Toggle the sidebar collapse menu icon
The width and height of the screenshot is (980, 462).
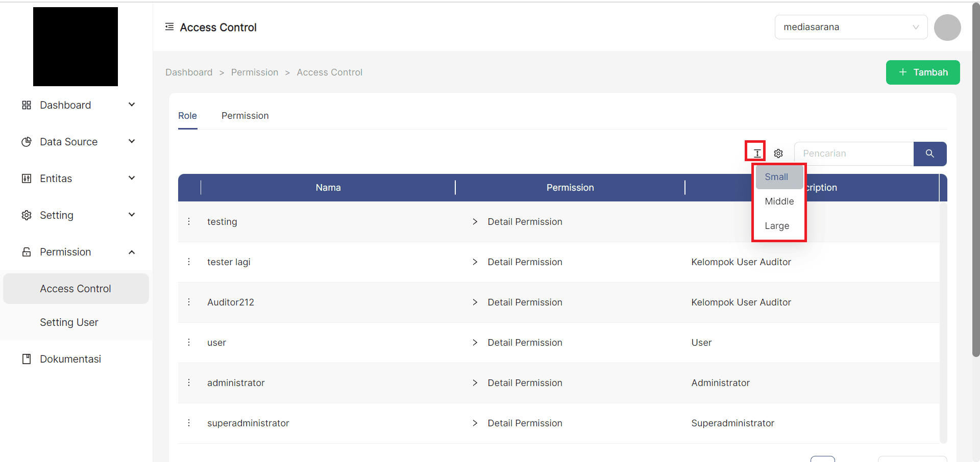(169, 27)
